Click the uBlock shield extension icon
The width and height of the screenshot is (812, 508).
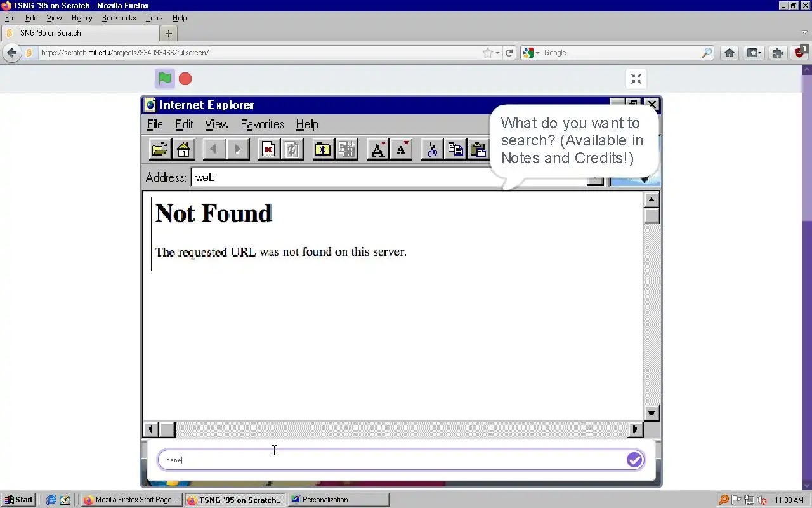[x=801, y=52]
